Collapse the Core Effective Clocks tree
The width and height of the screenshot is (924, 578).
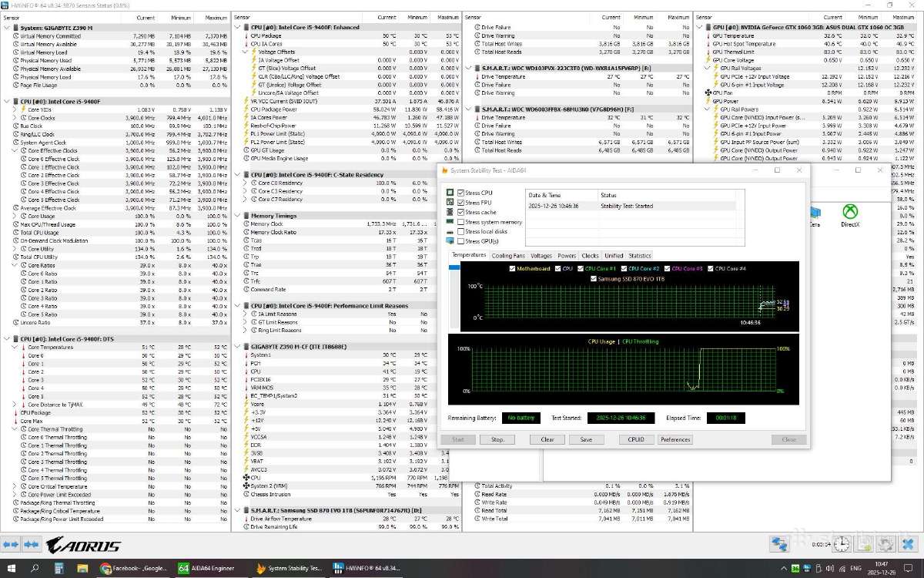15,150
